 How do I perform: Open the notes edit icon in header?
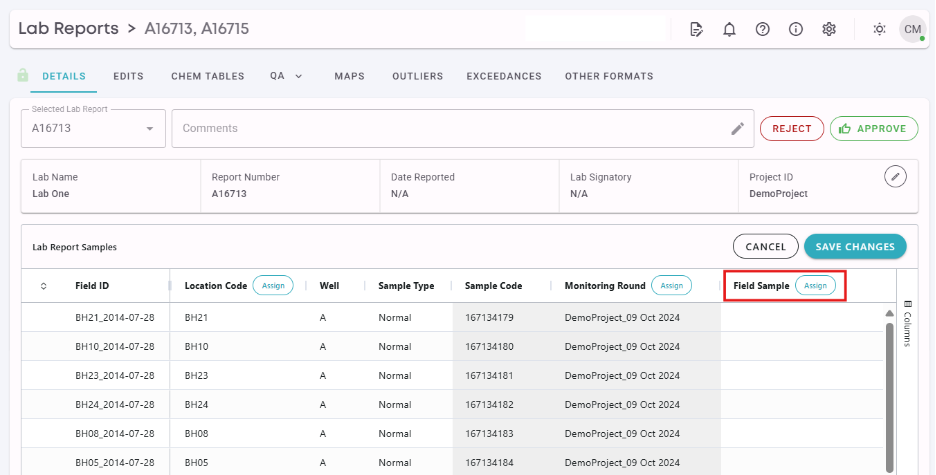(x=696, y=29)
